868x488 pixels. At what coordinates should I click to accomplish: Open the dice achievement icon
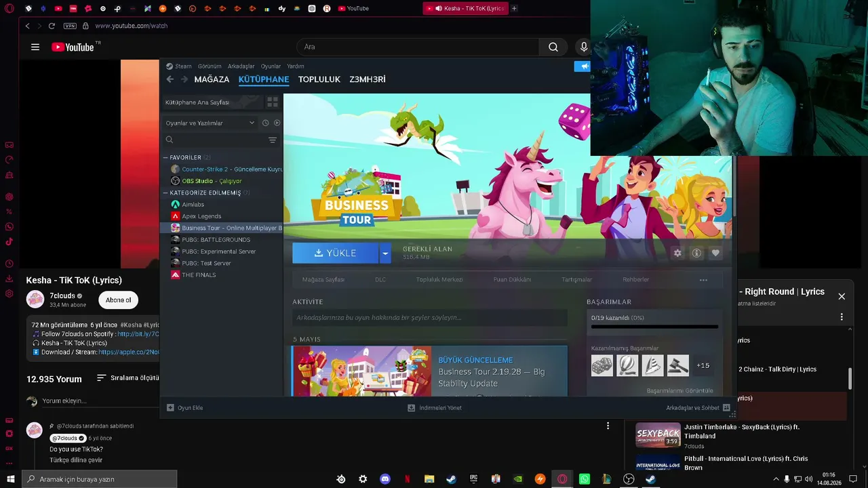point(602,365)
